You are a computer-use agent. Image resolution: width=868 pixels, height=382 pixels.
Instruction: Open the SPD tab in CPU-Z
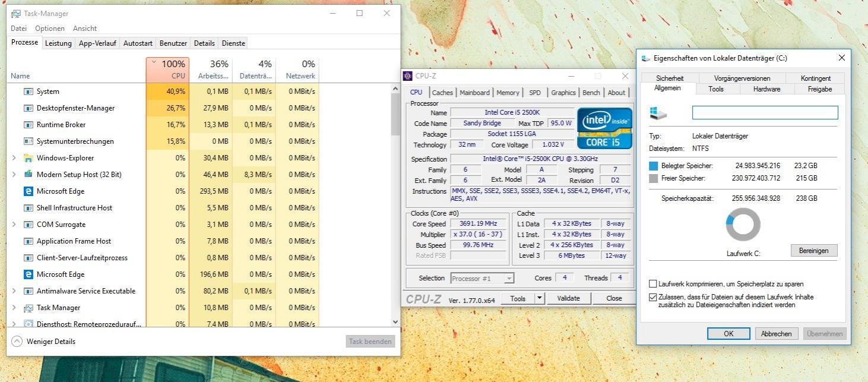pos(535,93)
